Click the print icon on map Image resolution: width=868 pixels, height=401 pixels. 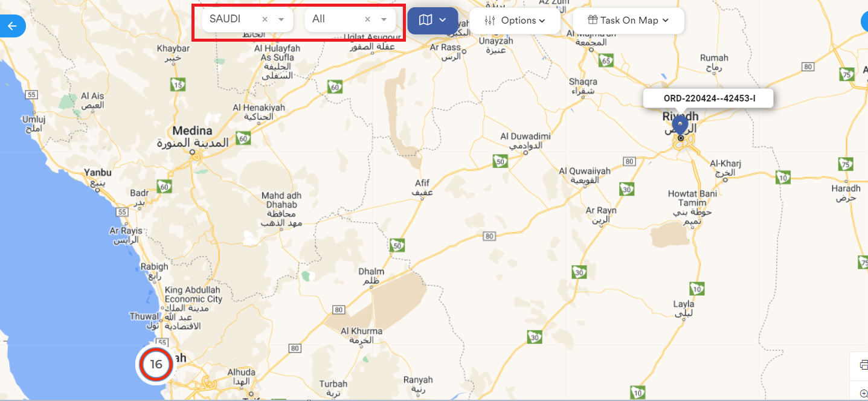863,365
